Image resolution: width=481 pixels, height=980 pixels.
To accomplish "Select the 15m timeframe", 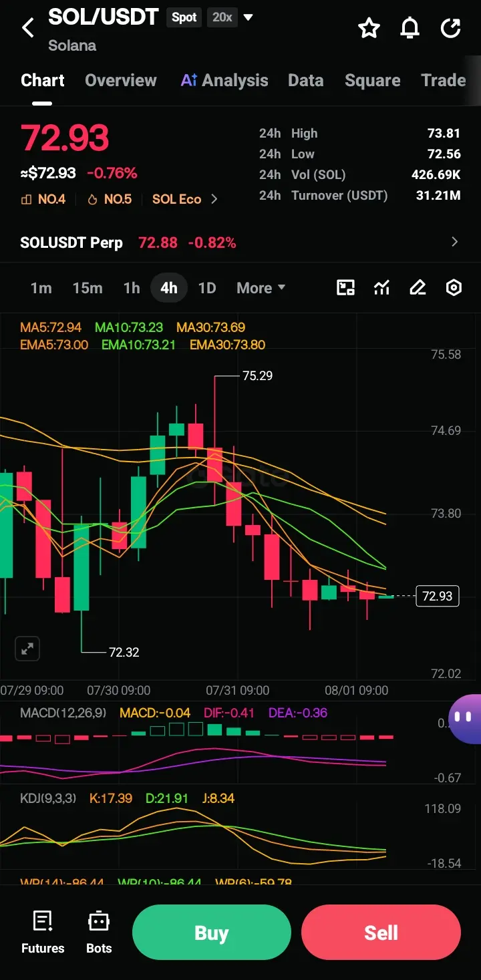I will click(88, 288).
